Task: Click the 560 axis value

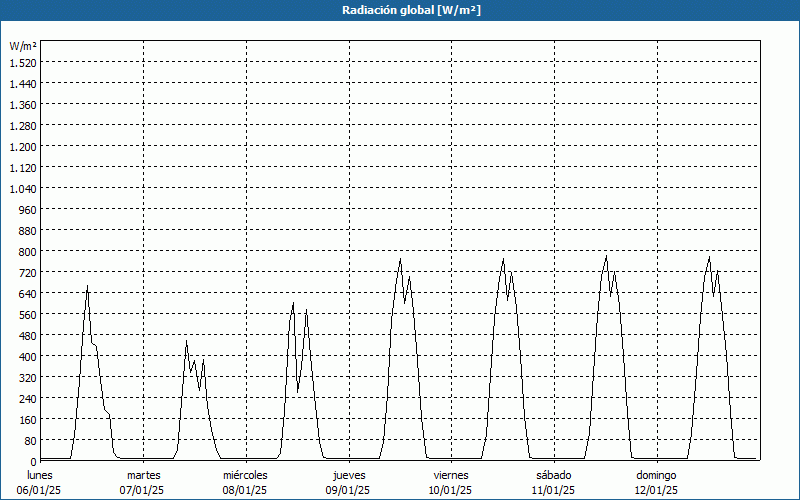Action: (28, 315)
